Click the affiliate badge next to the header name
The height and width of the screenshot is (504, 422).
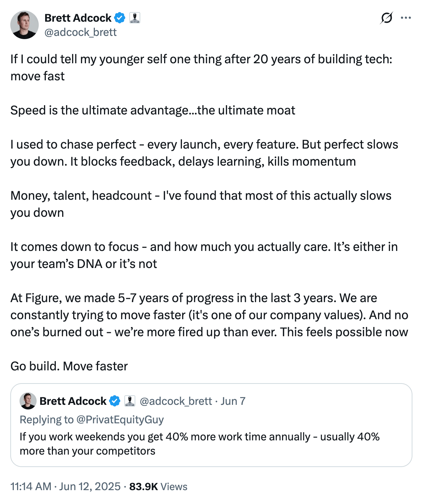click(135, 18)
